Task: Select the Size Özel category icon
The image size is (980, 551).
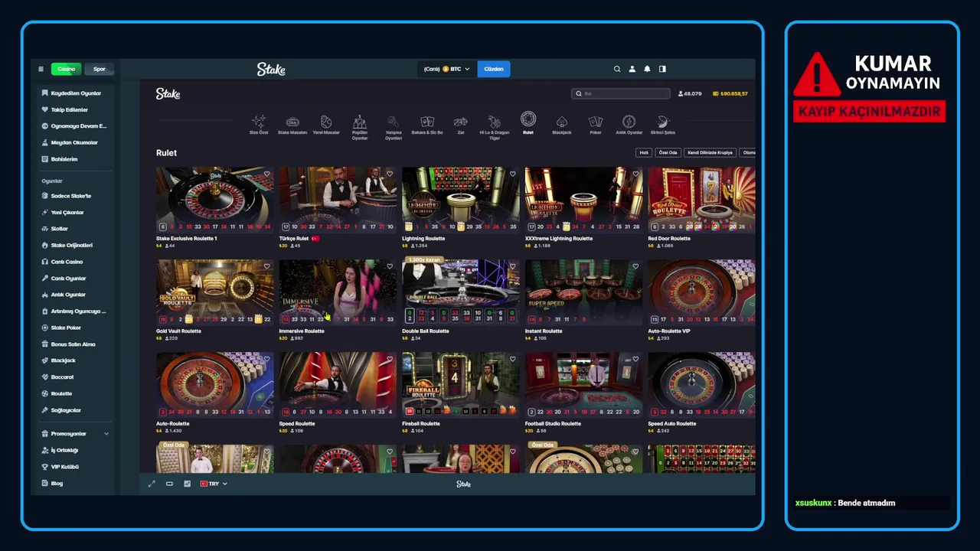Action: click(259, 121)
